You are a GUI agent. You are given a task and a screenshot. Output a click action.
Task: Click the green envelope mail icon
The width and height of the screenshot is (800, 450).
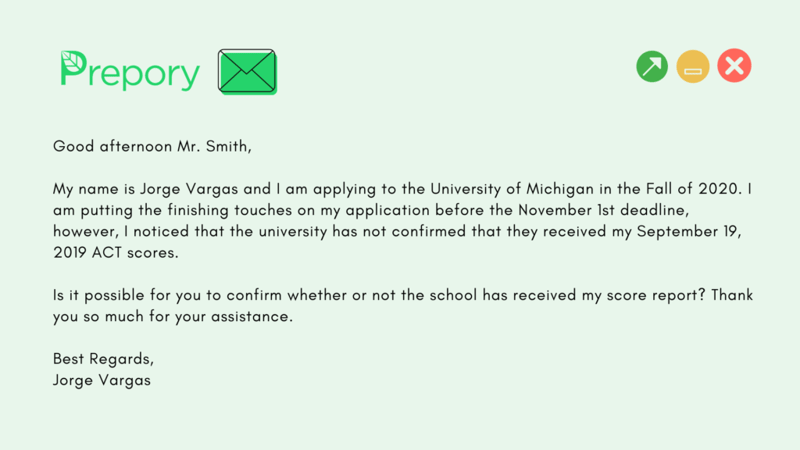[x=247, y=72]
